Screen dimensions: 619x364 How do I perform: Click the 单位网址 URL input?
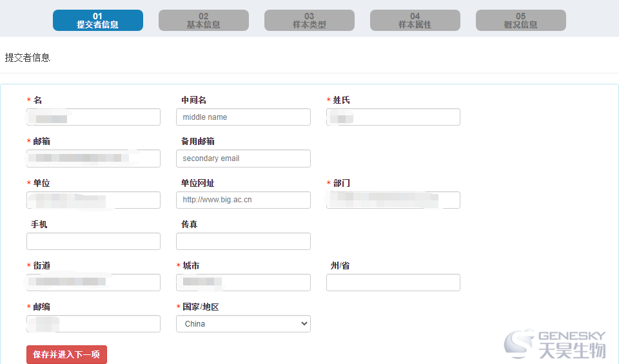click(243, 200)
